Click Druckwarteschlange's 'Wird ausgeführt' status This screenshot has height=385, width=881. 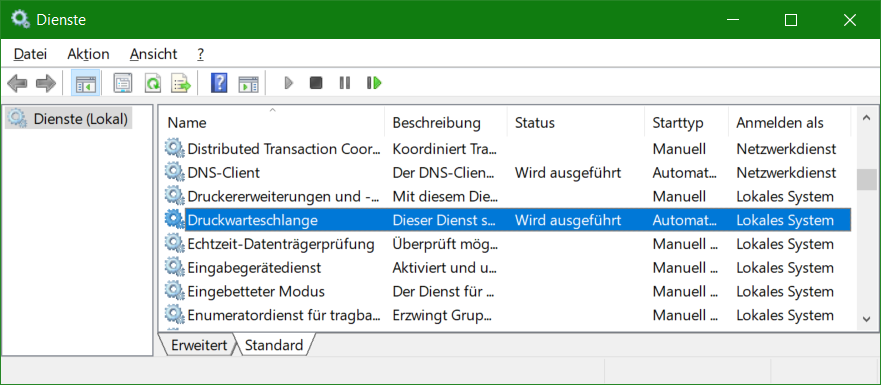567,220
